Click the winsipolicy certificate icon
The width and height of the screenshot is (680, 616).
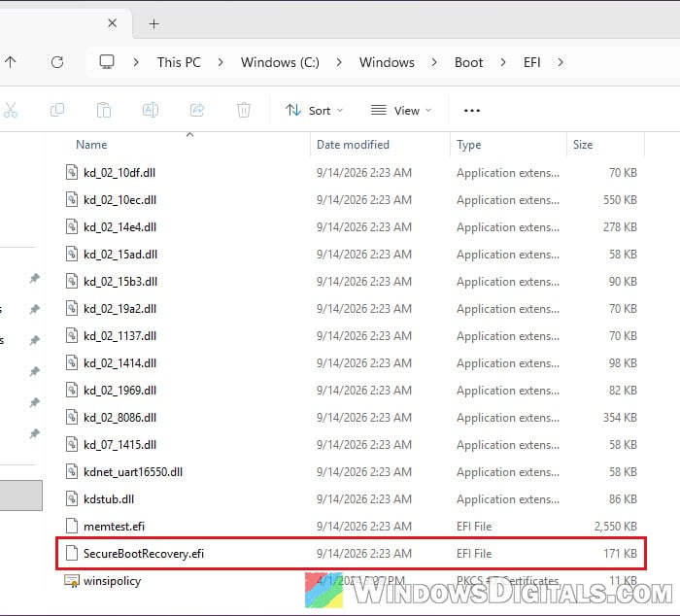point(72,580)
